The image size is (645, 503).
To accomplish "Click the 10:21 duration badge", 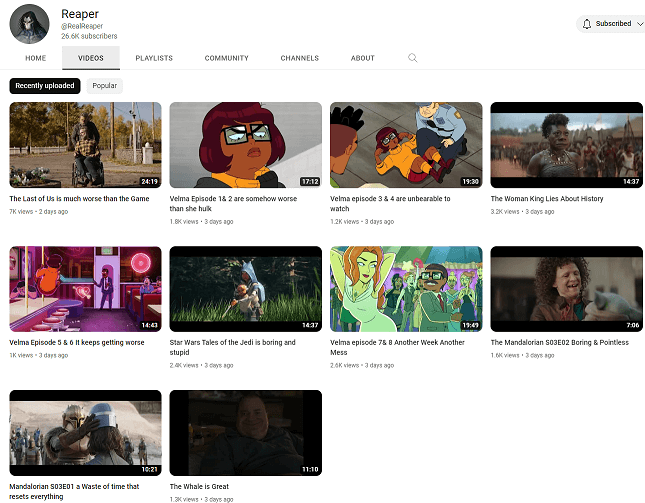I will click(149, 469).
